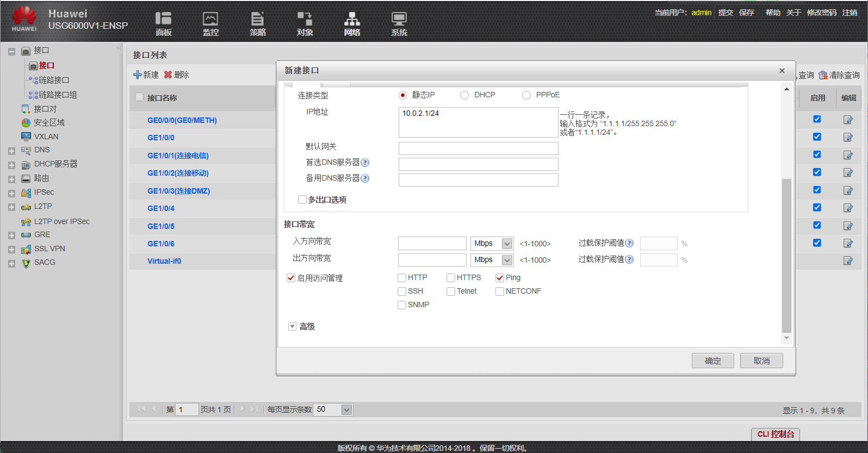Open the 面板 dashboard icon
This screenshot has height=453, width=868.
pyautogui.click(x=163, y=18)
